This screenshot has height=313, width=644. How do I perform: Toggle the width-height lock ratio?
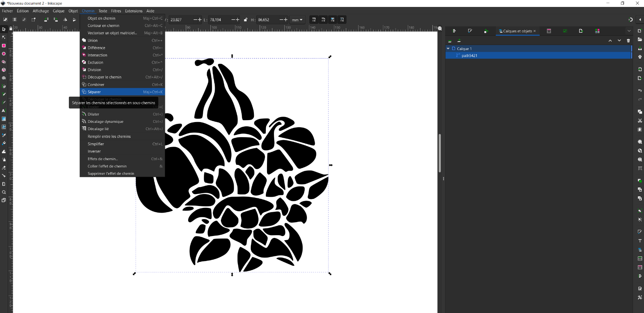tap(245, 20)
